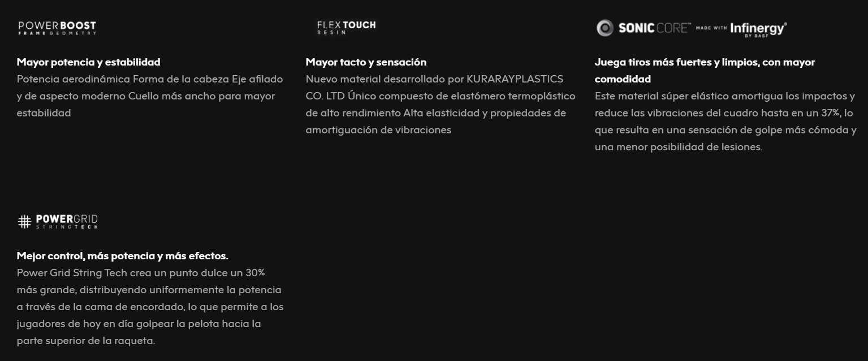Viewport: 868px width, 361px height.
Task: Click the SONIC CORE wordmark text
Action: click(654, 28)
